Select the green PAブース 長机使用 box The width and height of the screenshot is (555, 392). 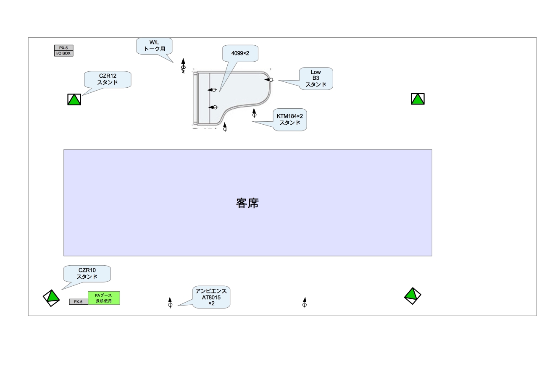pyautogui.click(x=104, y=298)
